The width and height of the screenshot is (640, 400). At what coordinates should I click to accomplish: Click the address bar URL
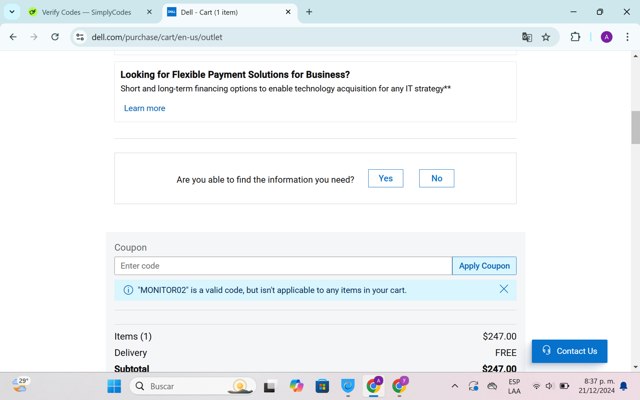(x=157, y=37)
